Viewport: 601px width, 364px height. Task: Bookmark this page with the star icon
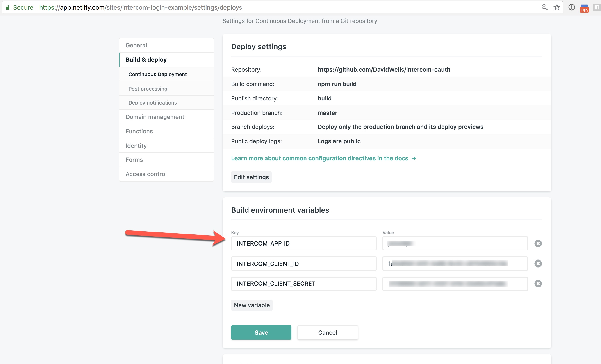557,7
